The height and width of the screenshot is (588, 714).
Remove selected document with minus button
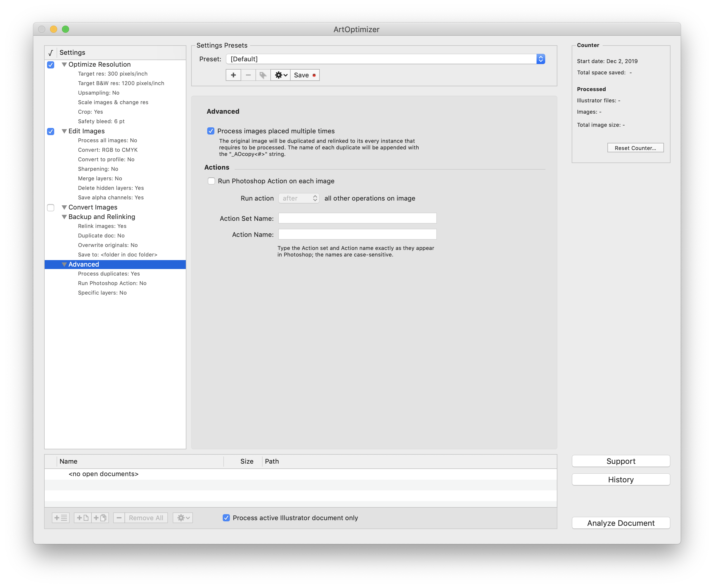[x=119, y=517]
